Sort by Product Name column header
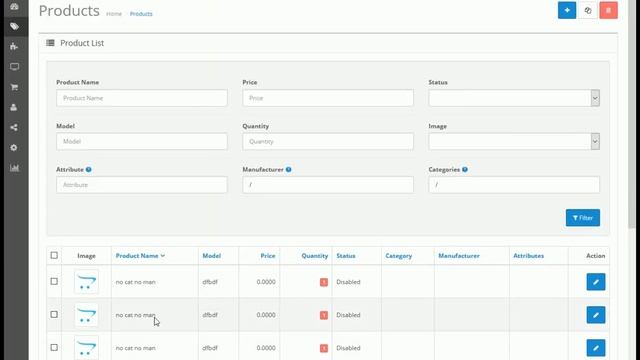Screen dimensions: 640x360 pyautogui.click(x=140, y=256)
